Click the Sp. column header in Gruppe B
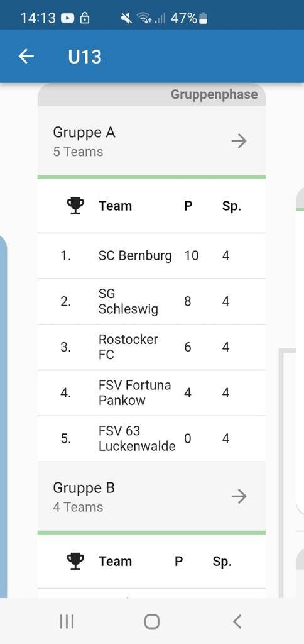Screen dimensions: 304x644 point(222,562)
